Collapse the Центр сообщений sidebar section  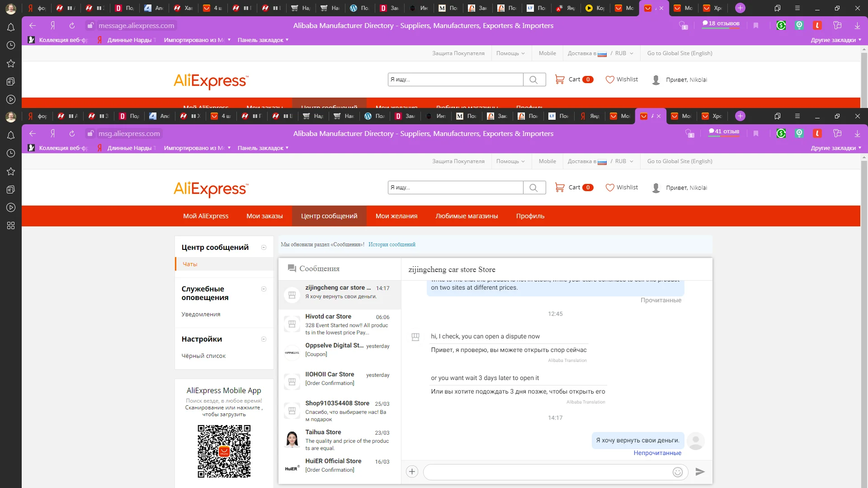click(264, 248)
